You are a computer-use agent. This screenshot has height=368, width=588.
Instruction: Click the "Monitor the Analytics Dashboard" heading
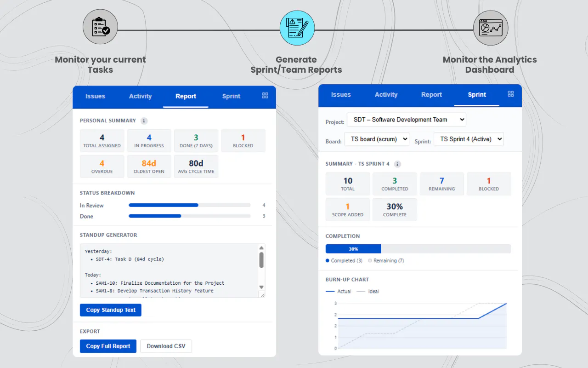point(490,65)
